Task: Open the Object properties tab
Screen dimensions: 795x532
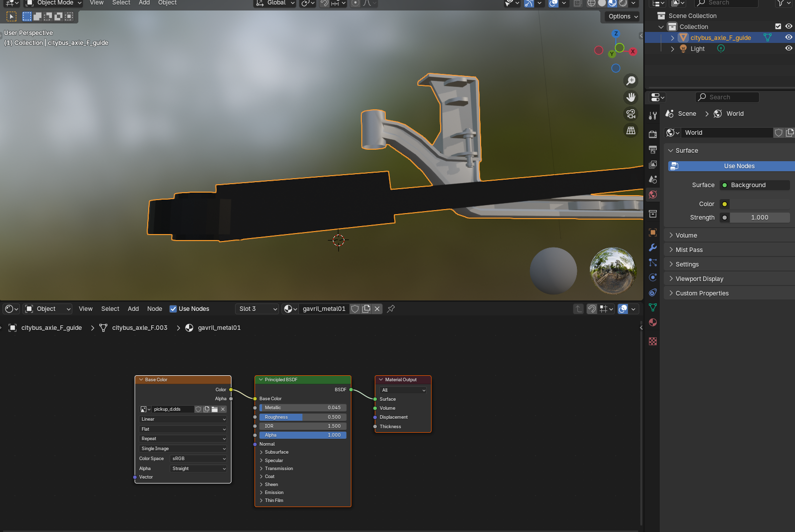Action: coord(653,233)
